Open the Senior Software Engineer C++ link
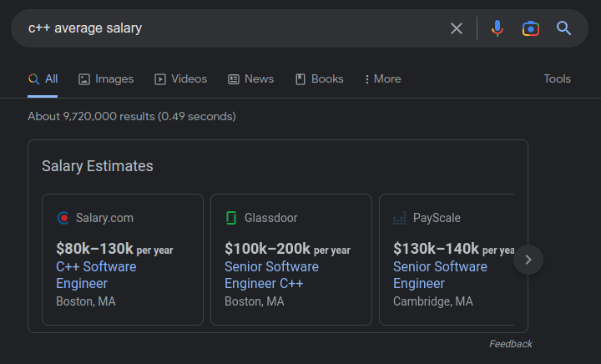 271,276
